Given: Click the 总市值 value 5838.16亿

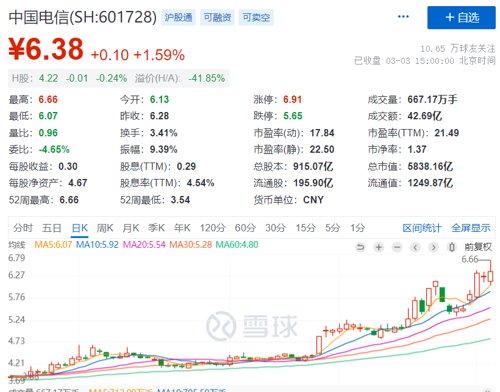Looking at the screenshot, I should pos(430,166).
